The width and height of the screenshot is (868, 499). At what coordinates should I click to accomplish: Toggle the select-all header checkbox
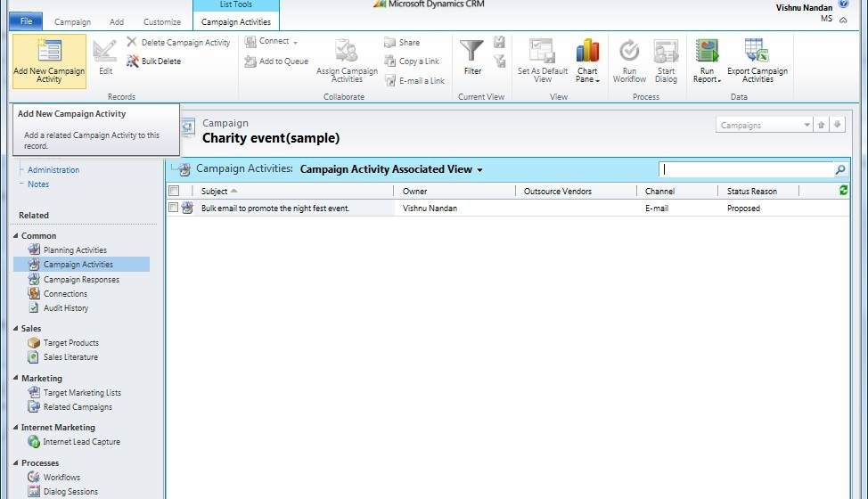pos(174,191)
